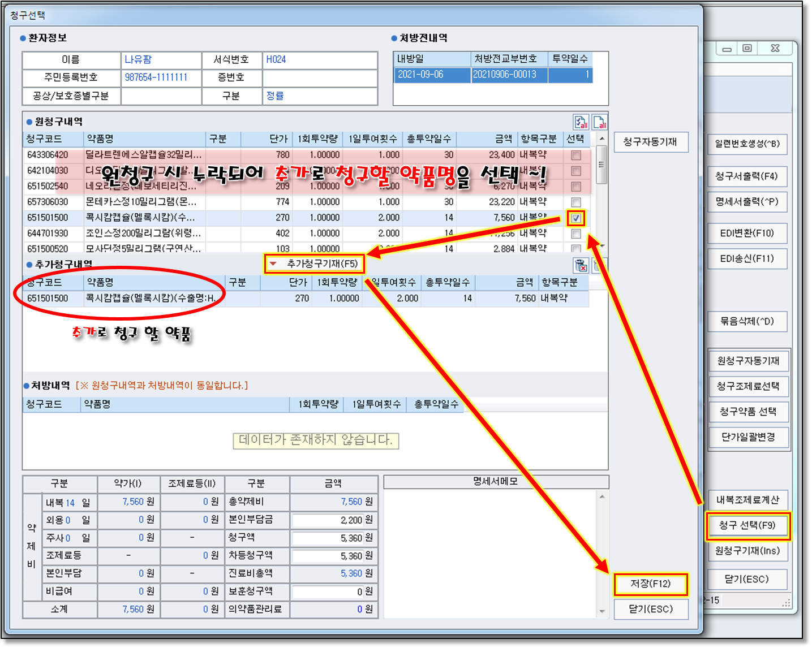
Task: Check the box for 몬테카스정10밀리그램 row
Action: (576, 202)
